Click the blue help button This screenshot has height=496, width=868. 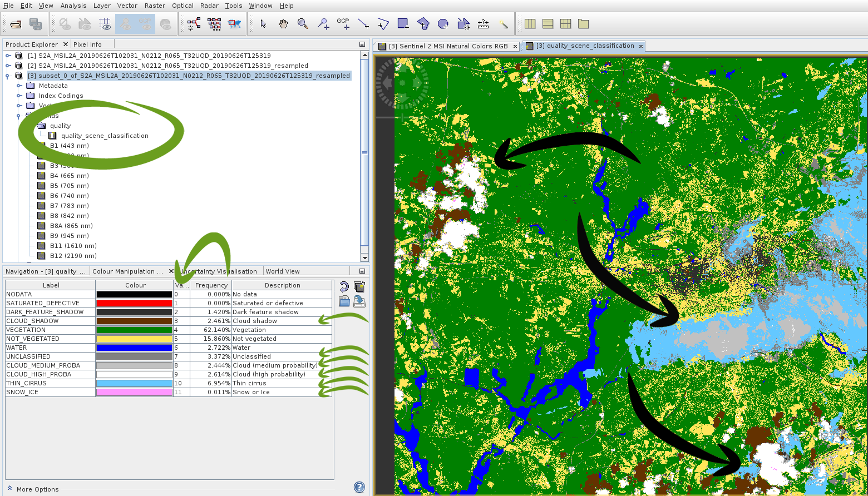click(x=359, y=488)
